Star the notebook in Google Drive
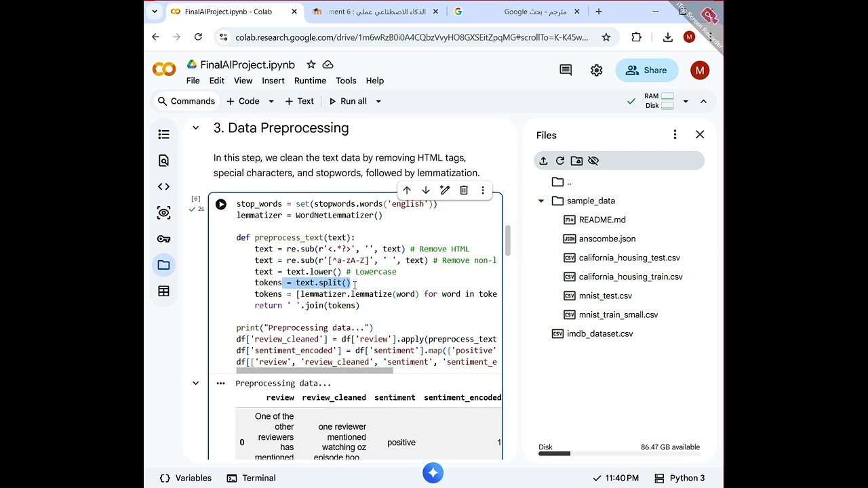Screen dimensions: 868x488 tap(311, 64)
